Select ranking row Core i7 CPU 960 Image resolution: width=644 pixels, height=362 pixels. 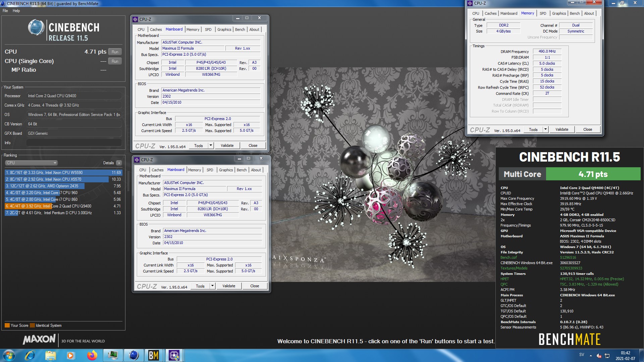pos(63,193)
